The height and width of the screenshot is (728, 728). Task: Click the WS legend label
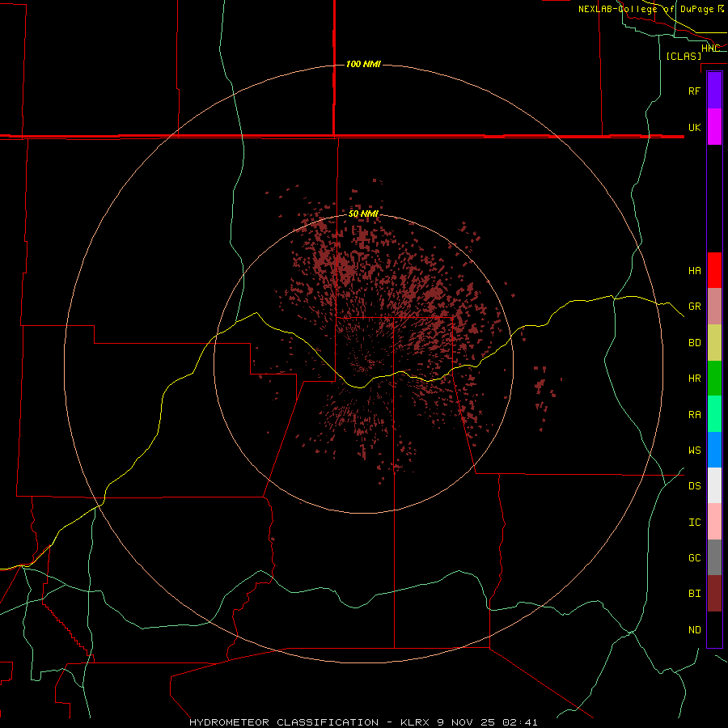[694, 451]
